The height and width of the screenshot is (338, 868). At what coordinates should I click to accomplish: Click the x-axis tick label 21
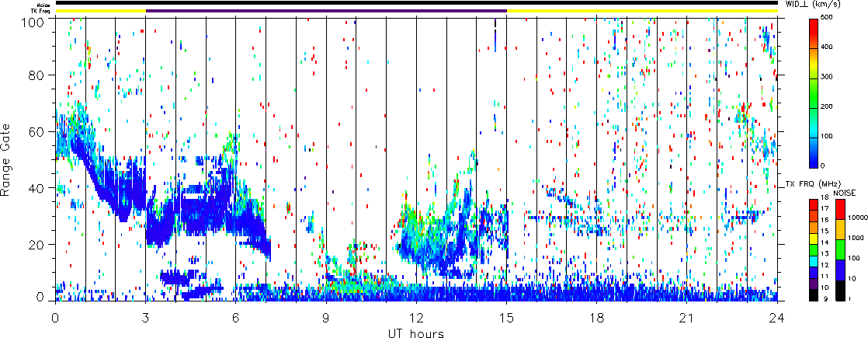pyautogui.click(x=687, y=318)
